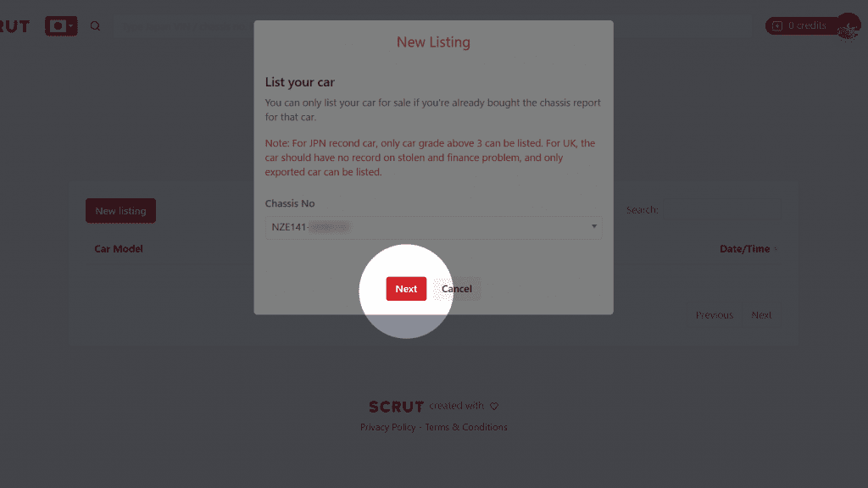868x488 pixels.
Task: Click the SCRUT logo at top left
Action: click(x=15, y=26)
